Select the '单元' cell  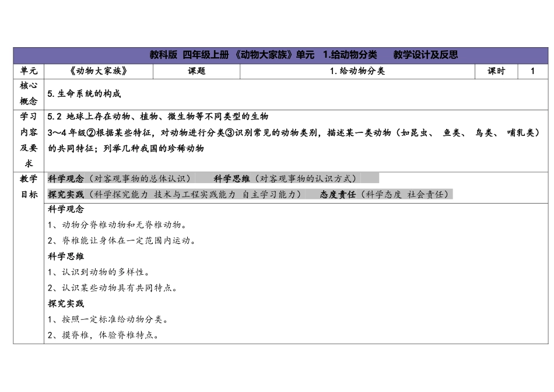click(x=29, y=71)
